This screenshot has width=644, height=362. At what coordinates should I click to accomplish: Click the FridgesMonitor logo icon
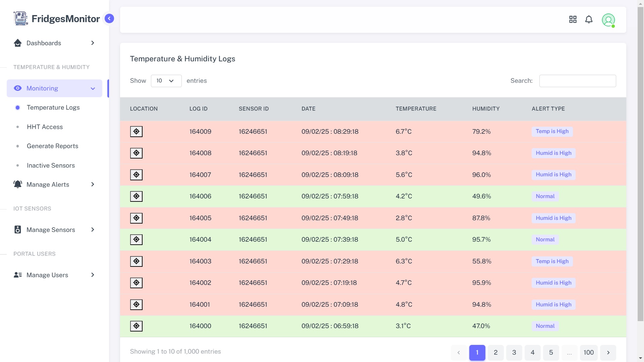tap(21, 18)
